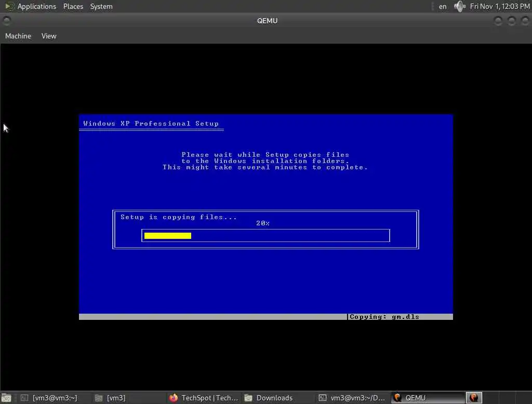Minimize the QEMU window
Screen dimensions: 532x404
coord(498,21)
